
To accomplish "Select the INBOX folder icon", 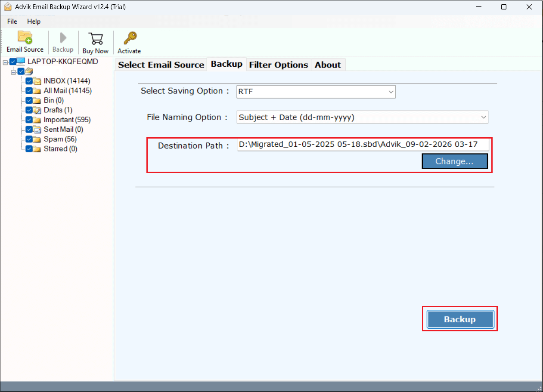I will 37,81.
